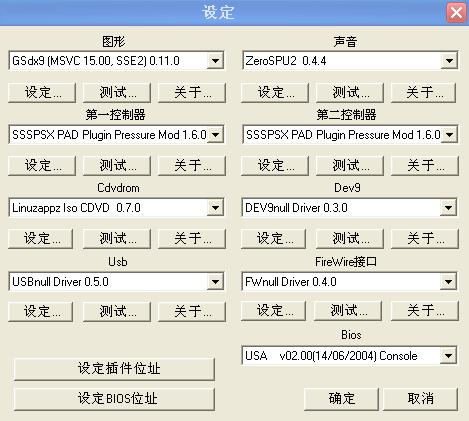
Task: Click 设定 under the 图形 plugin
Action: click(42, 92)
